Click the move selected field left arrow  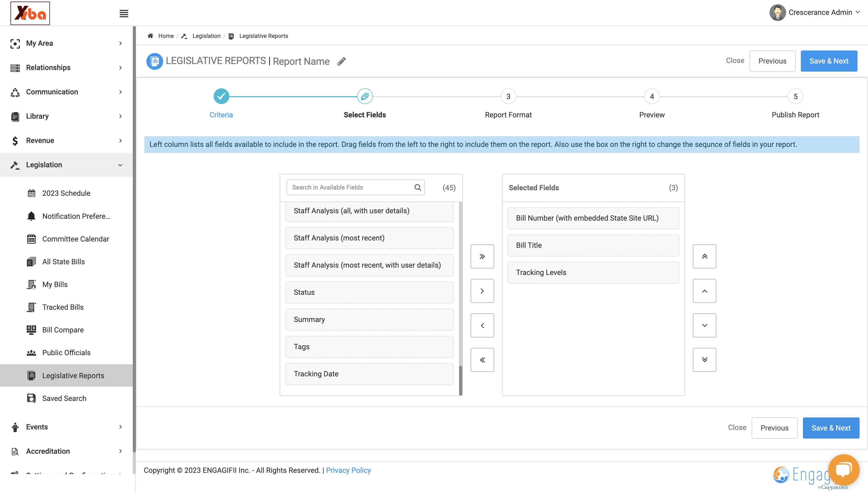tap(482, 326)
